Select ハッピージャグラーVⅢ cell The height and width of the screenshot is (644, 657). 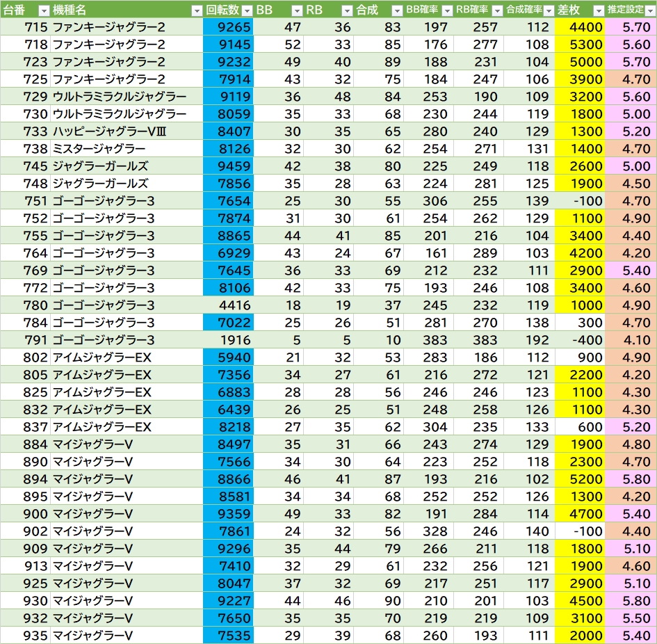tap(127, 131)
